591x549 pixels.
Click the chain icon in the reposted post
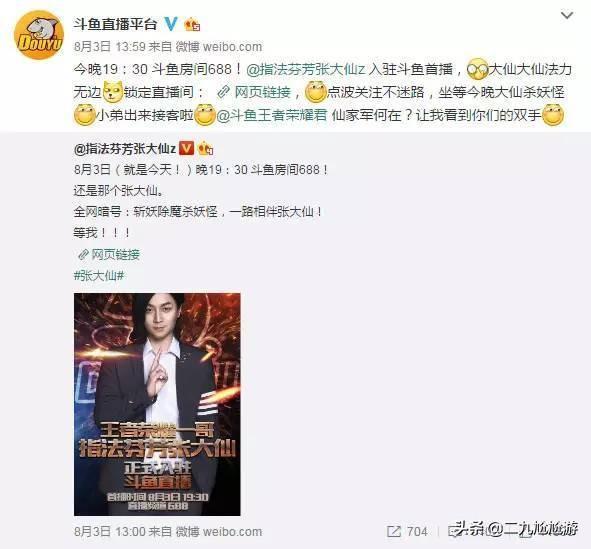point(83,255)
